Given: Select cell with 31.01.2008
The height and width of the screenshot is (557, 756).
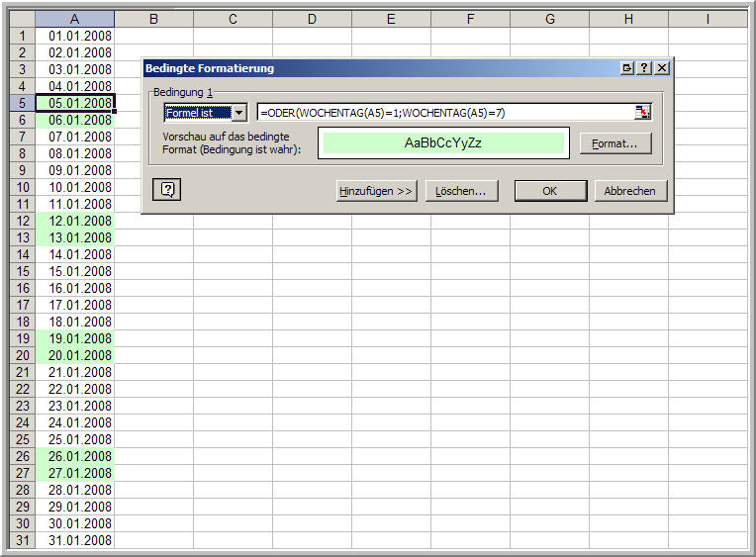Looking at the screenshot, I should (75, 540).
